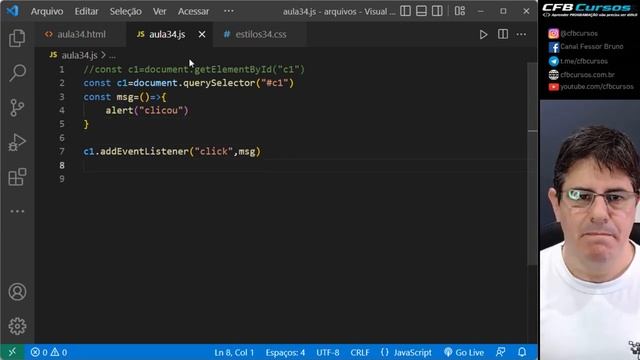
Task: Click the Instagram @cfbcursos icon
Action: [553, 33]
